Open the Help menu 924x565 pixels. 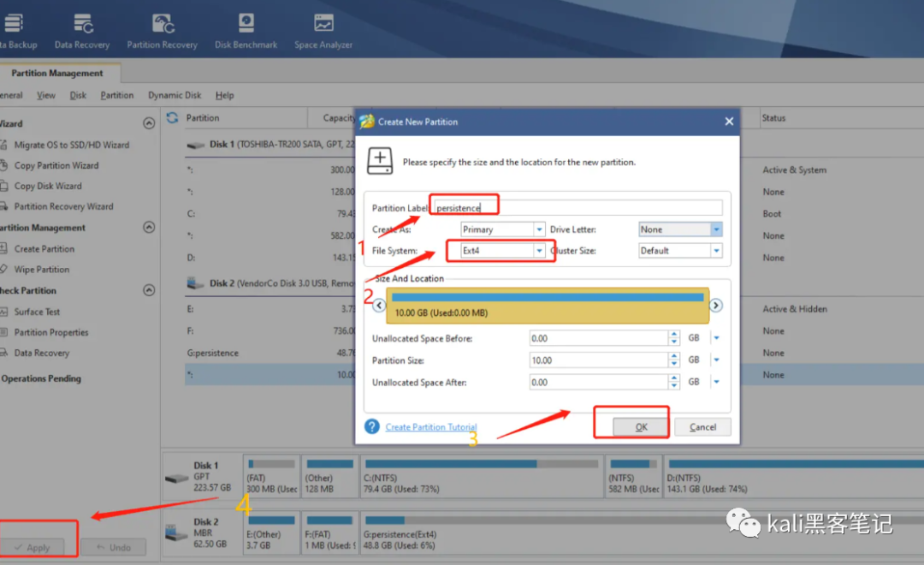[224, 95]
